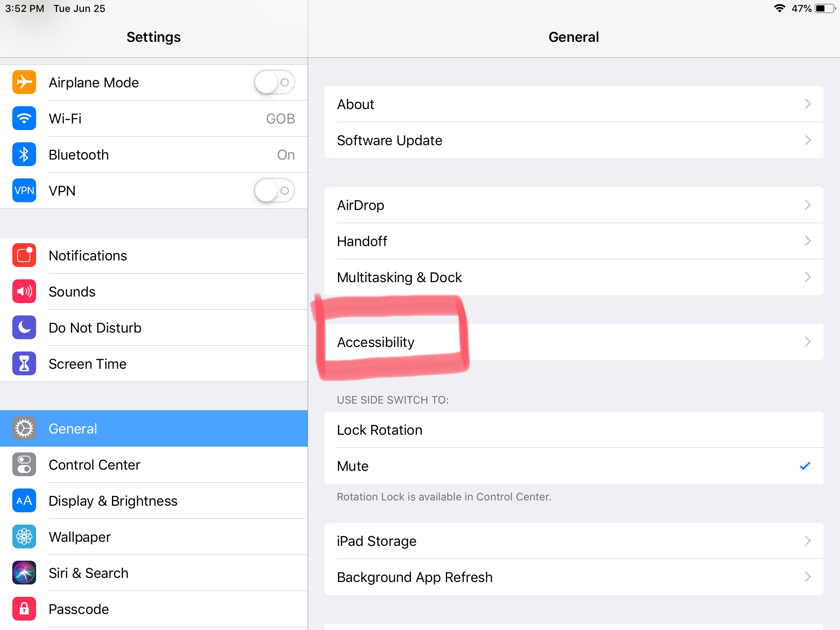Tap the Sounds speaker icon

pos(24,292)
